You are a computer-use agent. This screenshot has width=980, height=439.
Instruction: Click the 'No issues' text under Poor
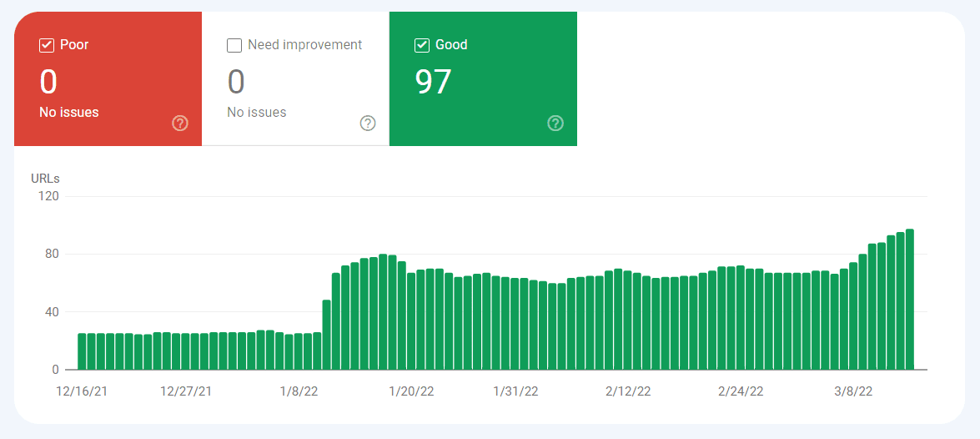68,112
